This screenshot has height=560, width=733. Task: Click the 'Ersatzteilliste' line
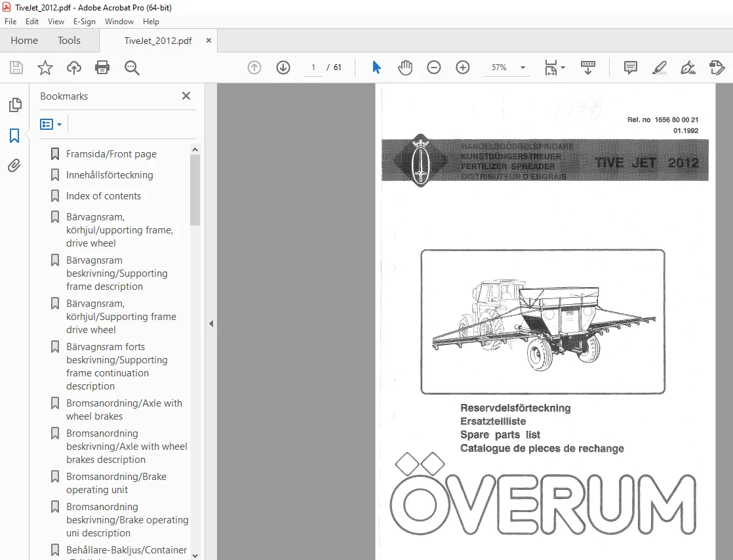(493, 421)
